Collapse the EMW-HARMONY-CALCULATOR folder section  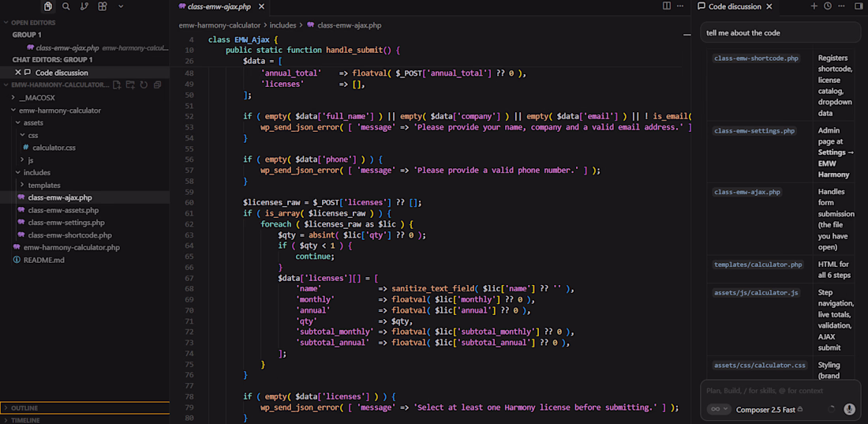(55, 84)
